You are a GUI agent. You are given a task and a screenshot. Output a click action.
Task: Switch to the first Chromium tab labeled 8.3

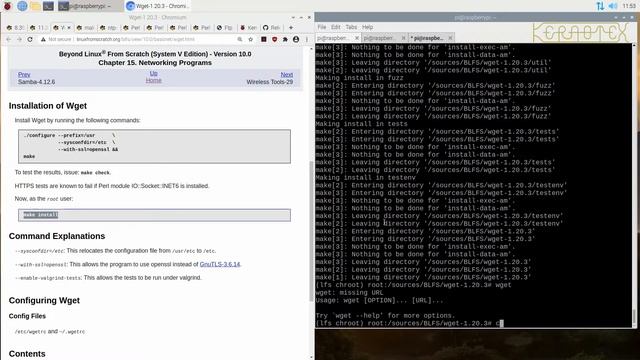[15, 28]
